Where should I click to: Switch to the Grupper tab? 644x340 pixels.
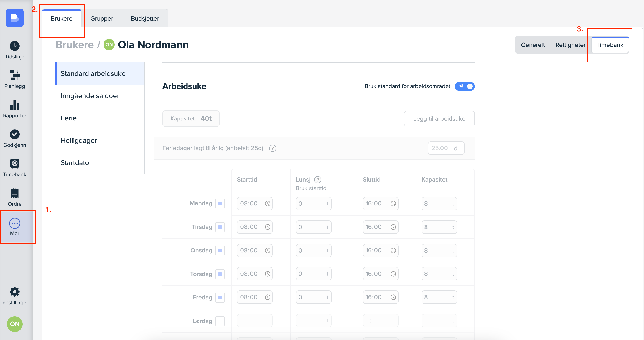pos(102,19)
